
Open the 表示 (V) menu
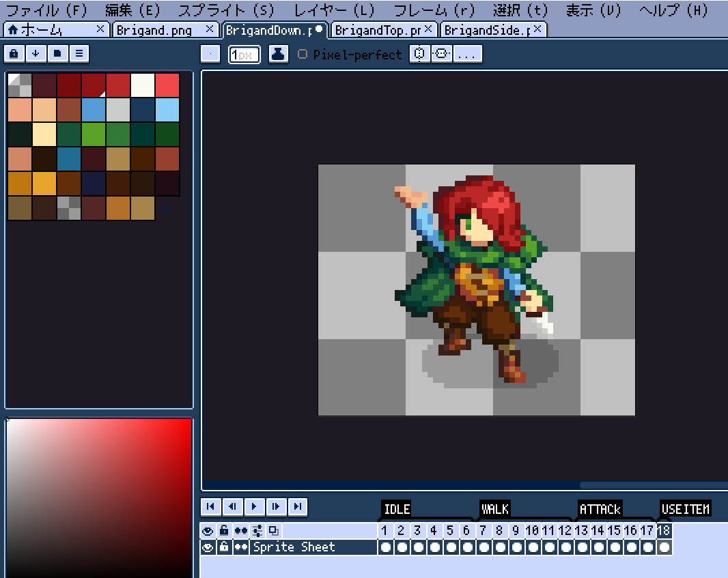(x=593, y=10)
